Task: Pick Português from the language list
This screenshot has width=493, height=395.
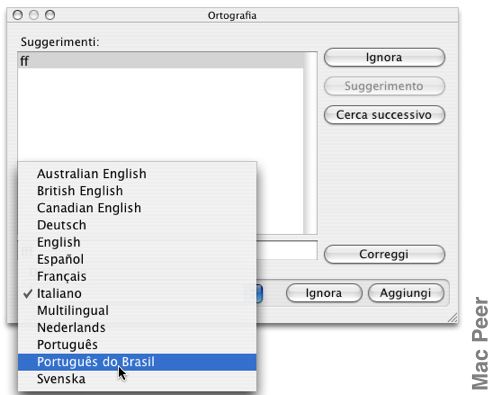Action: 137,345
